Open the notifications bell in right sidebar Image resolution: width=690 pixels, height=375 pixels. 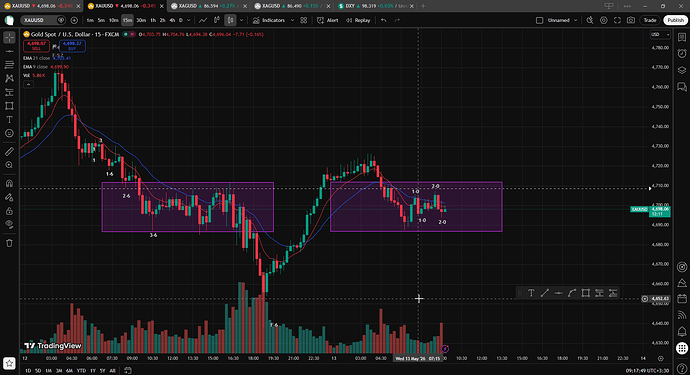click(682, 331)
